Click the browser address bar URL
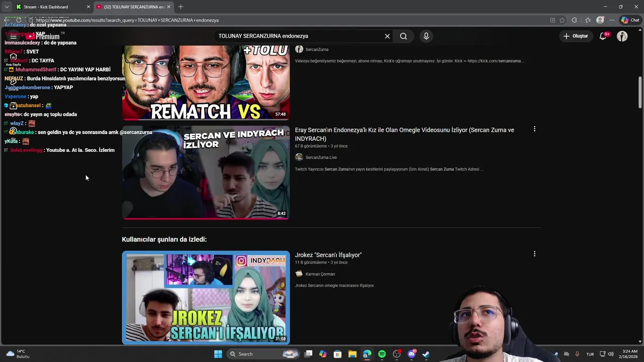 [127, 20]
